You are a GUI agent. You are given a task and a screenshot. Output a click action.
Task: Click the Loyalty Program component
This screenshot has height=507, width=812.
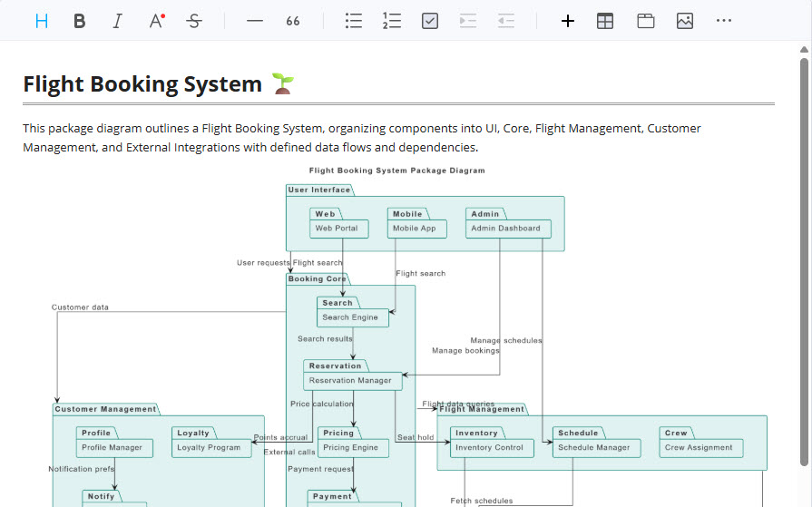coord(211,448)
